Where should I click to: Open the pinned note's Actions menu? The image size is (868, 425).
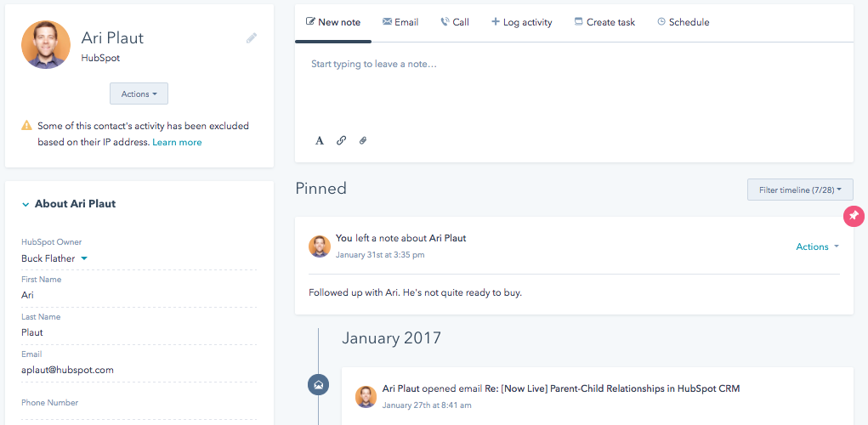(817, 246)
